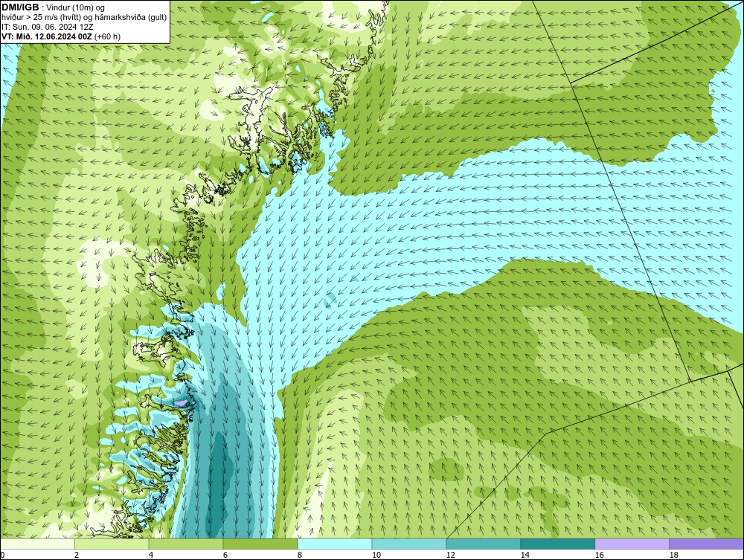The width and height of the screenshot is (744, 560).
Task: Click the 0–2 m/s pale yellow legend swatch
Action: point(37,544)
